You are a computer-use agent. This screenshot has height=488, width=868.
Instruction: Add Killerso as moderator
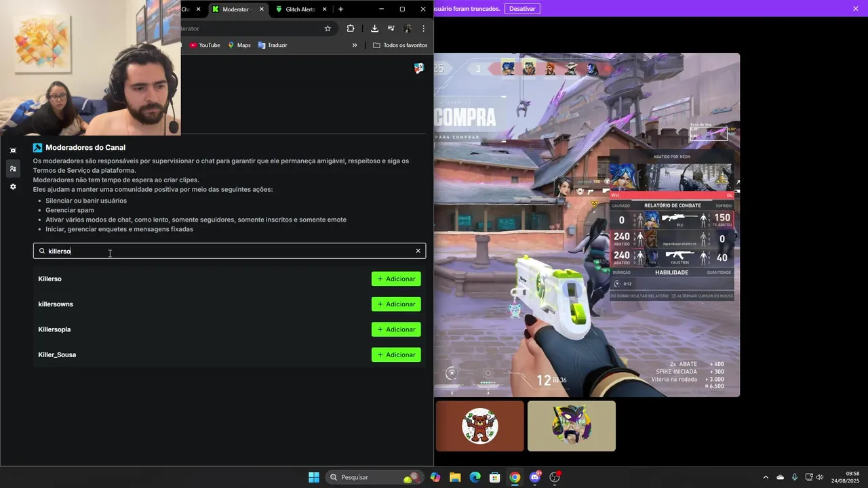(x=396, y=279)
